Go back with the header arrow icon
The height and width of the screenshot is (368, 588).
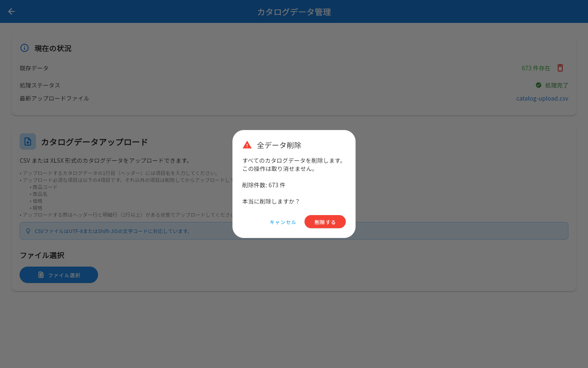pyautogui.click(x=11, y=11)
